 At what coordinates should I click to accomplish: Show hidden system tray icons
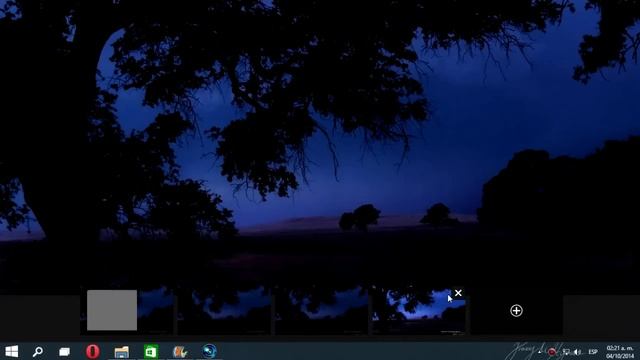[540, 352]
